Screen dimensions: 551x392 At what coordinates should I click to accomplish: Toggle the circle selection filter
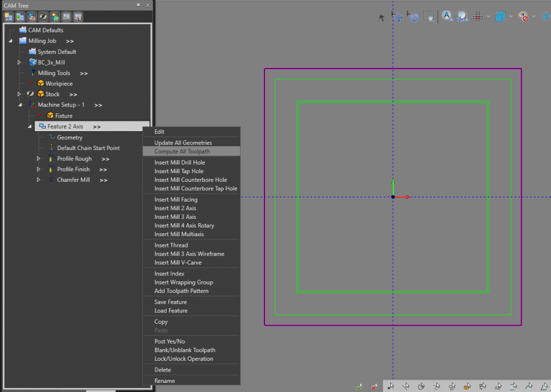422,386
